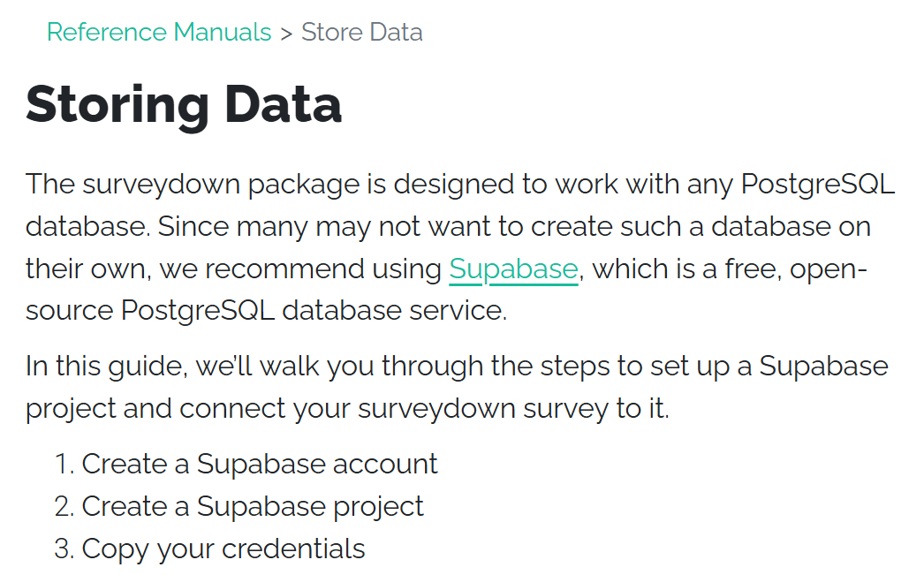Select the "Copy your credentials" step
Viewport: 924px width, 575px height.
(223, 549)
